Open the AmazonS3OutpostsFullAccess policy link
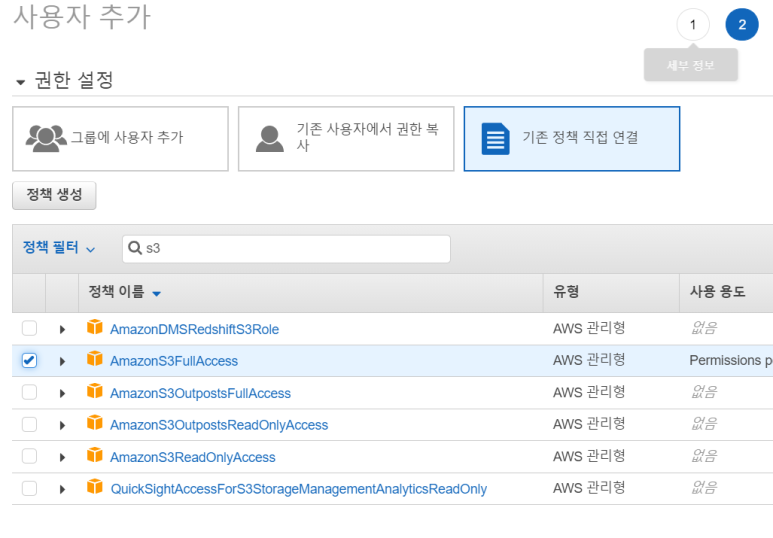Image resolution: width=773 pixels, height=538 pixels. point(200,394)
